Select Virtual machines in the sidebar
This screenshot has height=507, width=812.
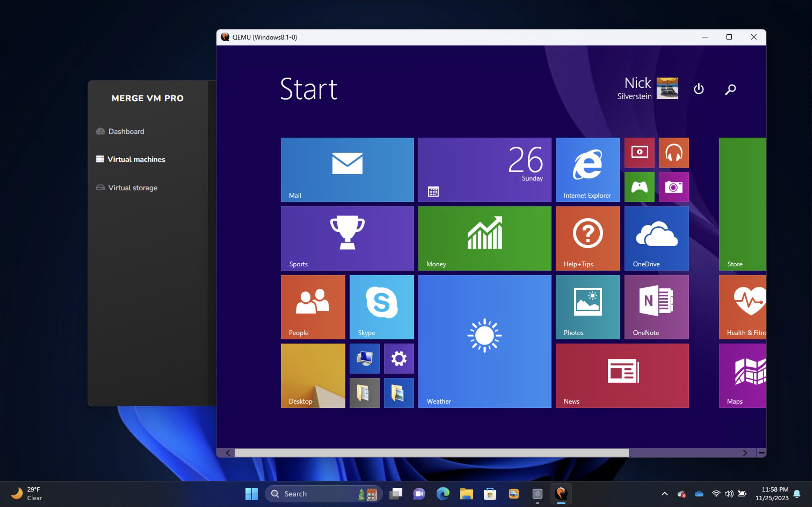pyautogui.click(x=136, y=159)
